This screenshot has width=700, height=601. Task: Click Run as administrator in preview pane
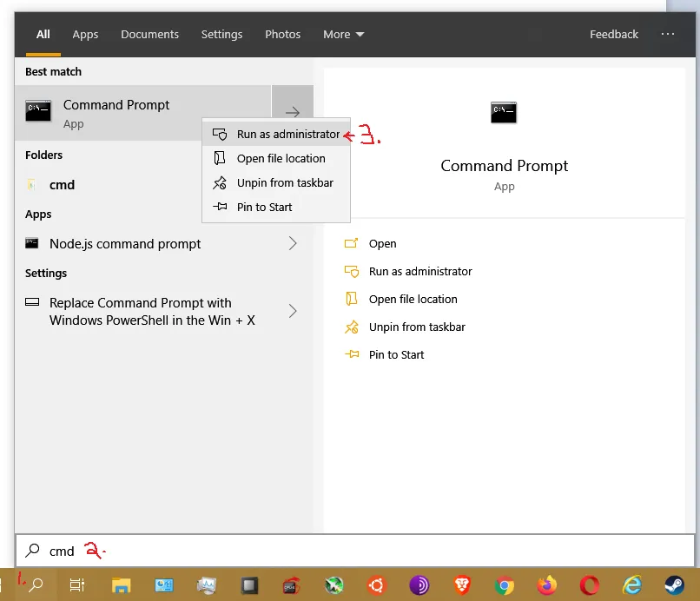pos(408,272)
